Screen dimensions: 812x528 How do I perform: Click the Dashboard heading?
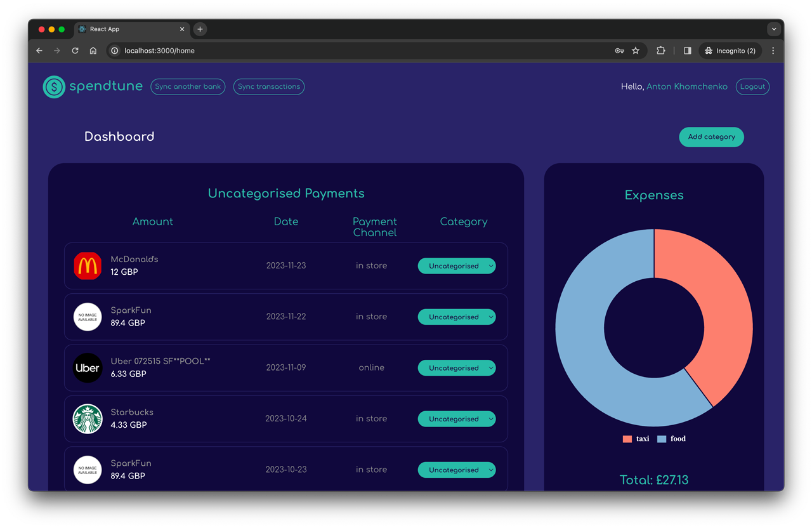(119, 137)
